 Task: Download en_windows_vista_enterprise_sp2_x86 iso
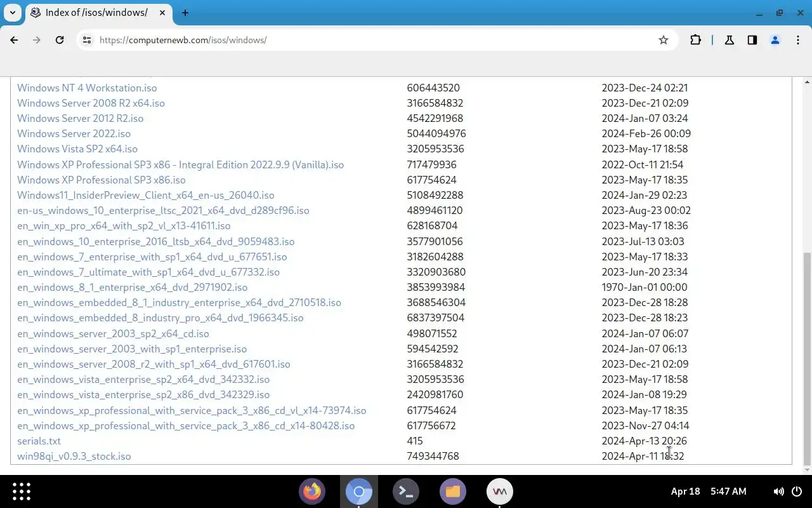(143, 394)
